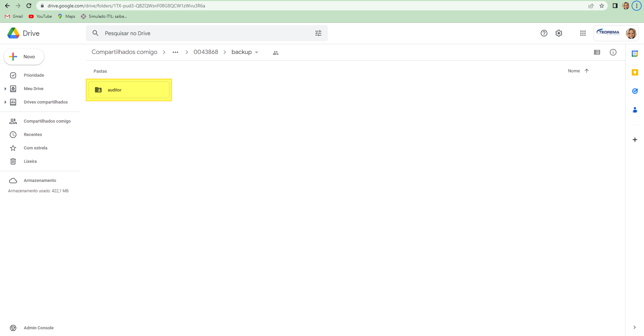Image resolution: width=644 pixels, height=336 pixels.
Task: Open Drive settings gear
Action: point(559,33)
